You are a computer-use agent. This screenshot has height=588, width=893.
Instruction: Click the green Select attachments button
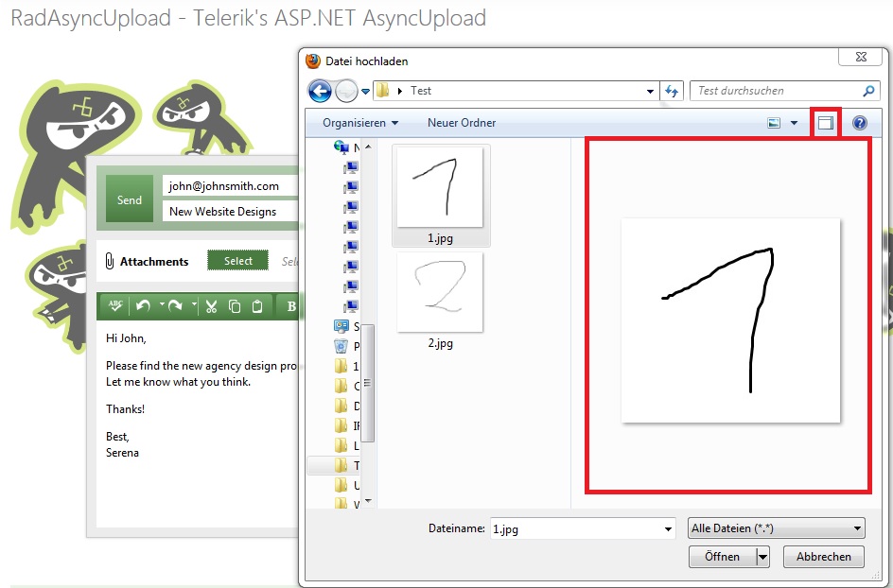click(237, 261)
